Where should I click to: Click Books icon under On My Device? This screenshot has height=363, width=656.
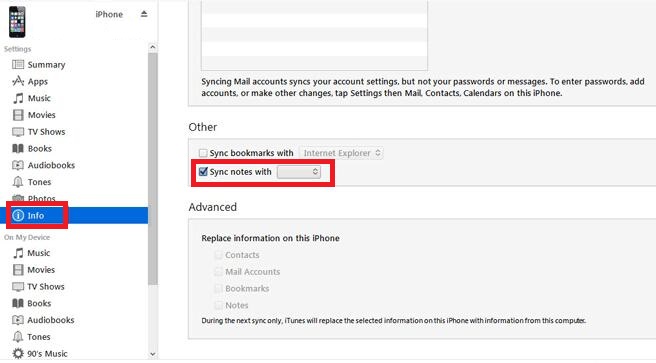point(18,303)
